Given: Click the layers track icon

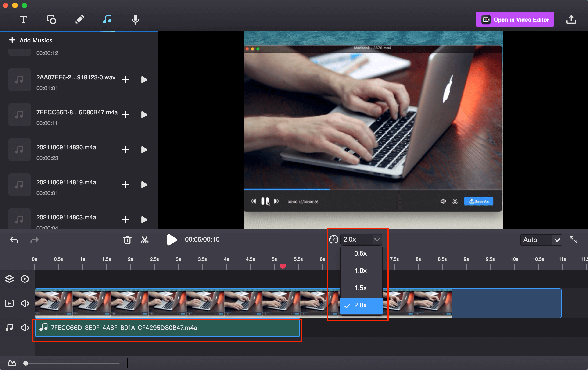Looking at the screenshot, I should (9, 279).
